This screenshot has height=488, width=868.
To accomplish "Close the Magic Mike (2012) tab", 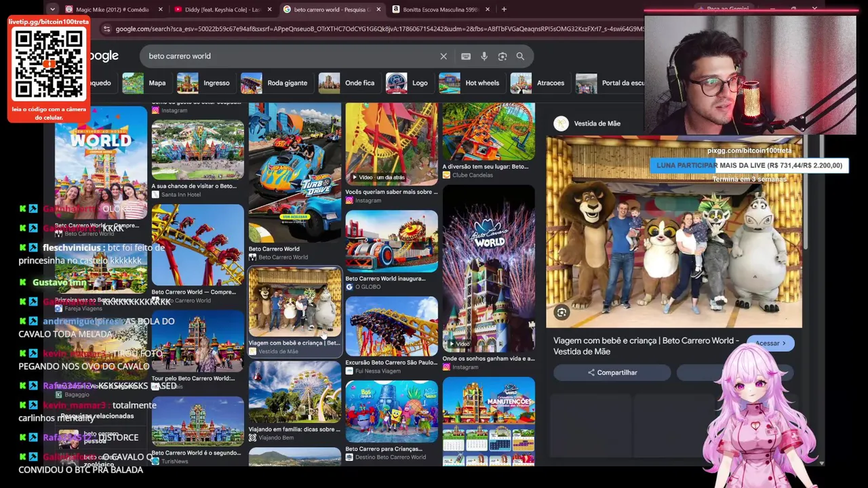I will tap(160, 9).
